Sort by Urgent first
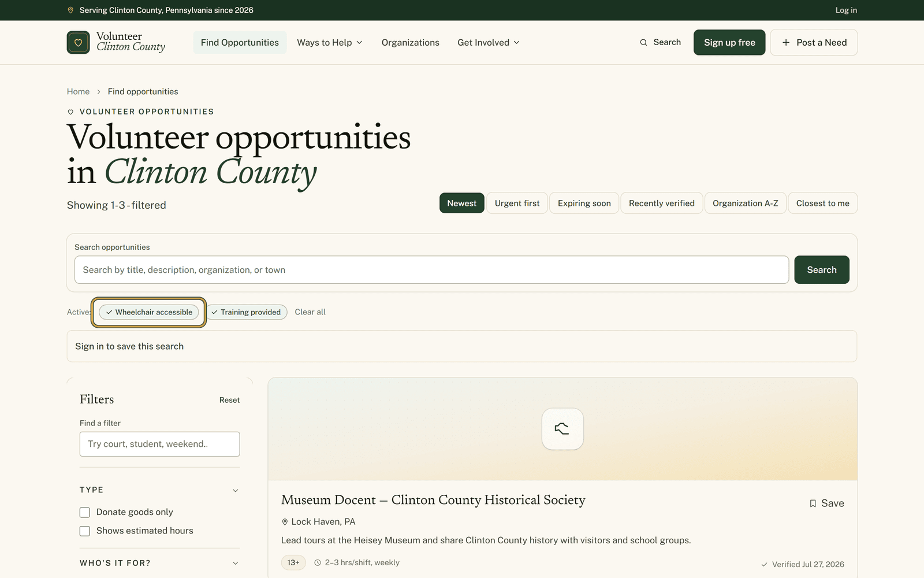The height and width of the screenshot is (578, 924). tap(517, 203)
